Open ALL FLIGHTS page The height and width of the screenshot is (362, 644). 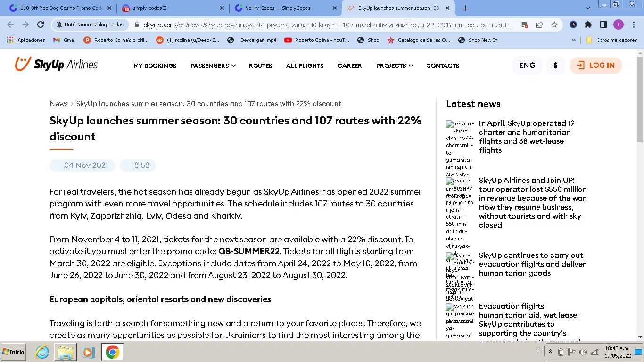[x=305, y=66]
